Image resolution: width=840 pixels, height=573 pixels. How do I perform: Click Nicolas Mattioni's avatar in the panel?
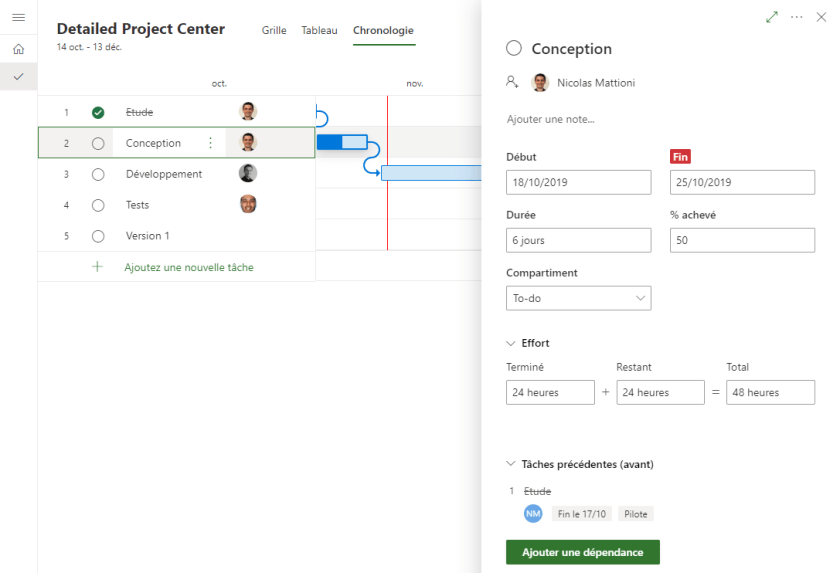point(540,83)
